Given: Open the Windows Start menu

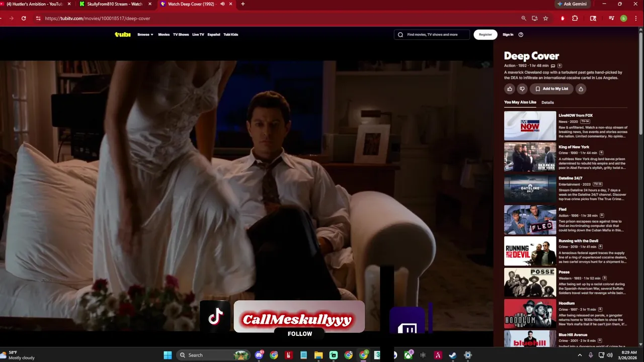Looking at the screenshot, I should (168, 355).
